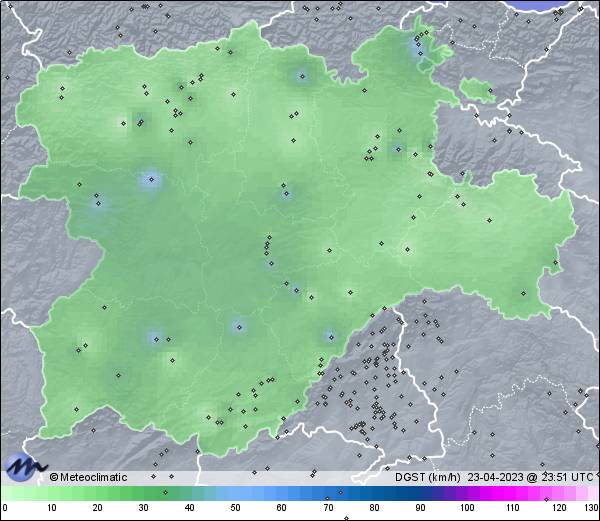Pick the light green color above 10
Viewport: 600px width, 521px height.
[x=52, y=493]
